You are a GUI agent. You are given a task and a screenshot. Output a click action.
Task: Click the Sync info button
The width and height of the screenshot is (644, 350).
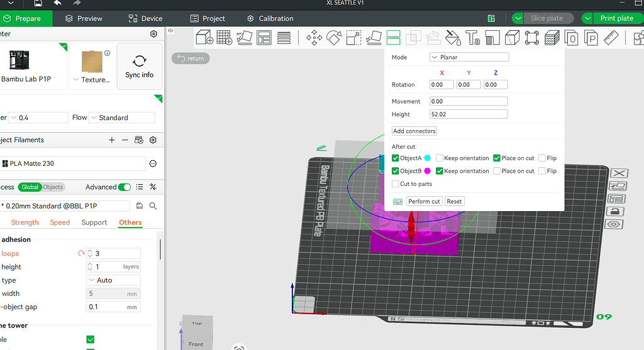point(139,66)
